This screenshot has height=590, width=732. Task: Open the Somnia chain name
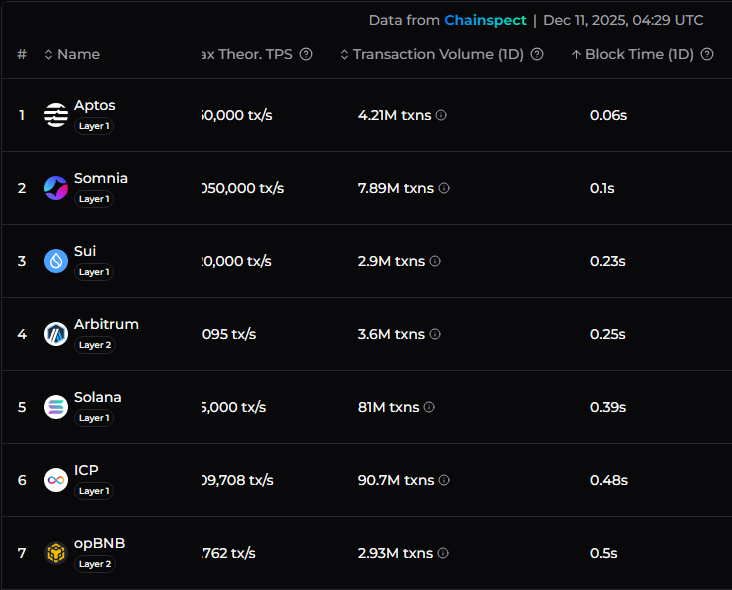click(101, 178)
